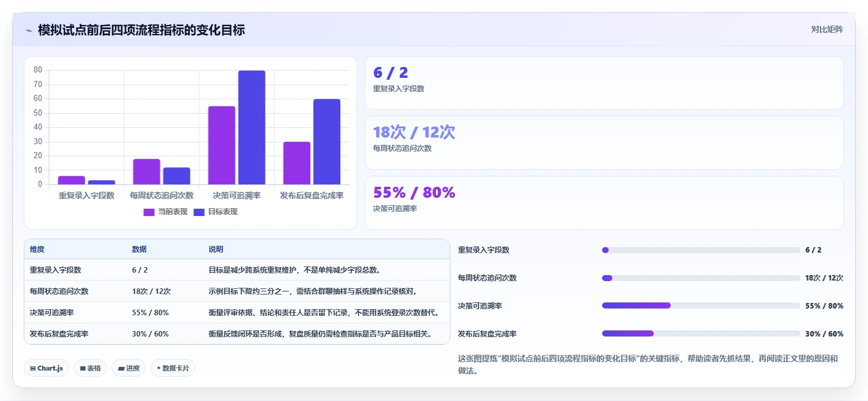Click the description starting with 衡量评审依据
The image size is (868, 401).
pos(324,312)
